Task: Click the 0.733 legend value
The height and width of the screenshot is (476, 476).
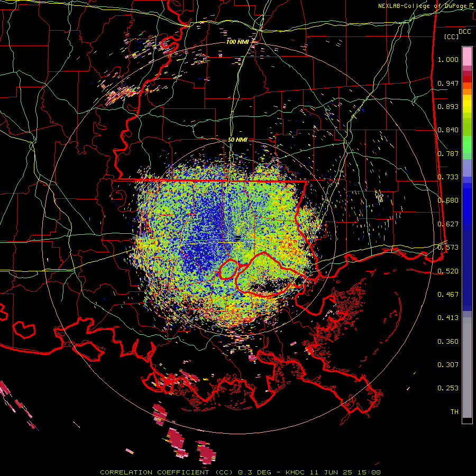Action: click(448, 177)
